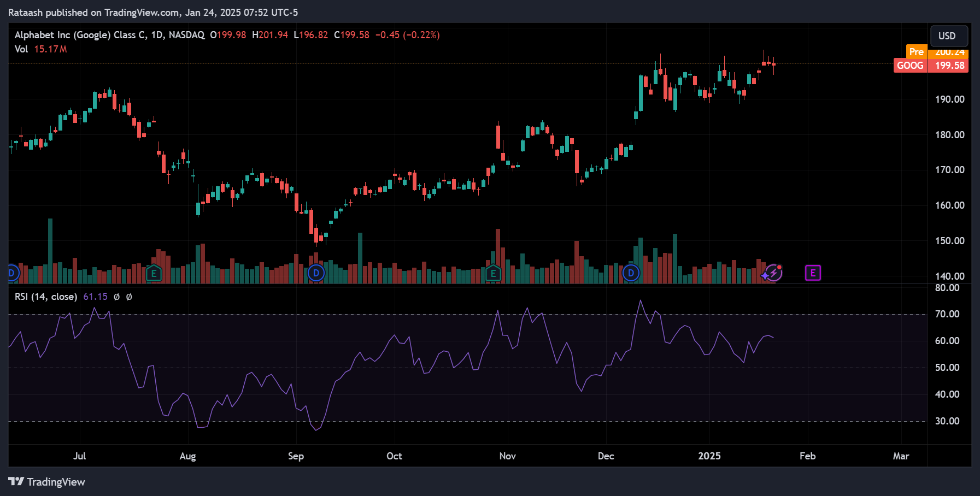
Task: Click the low value L196.82
Action: point(311,35)
